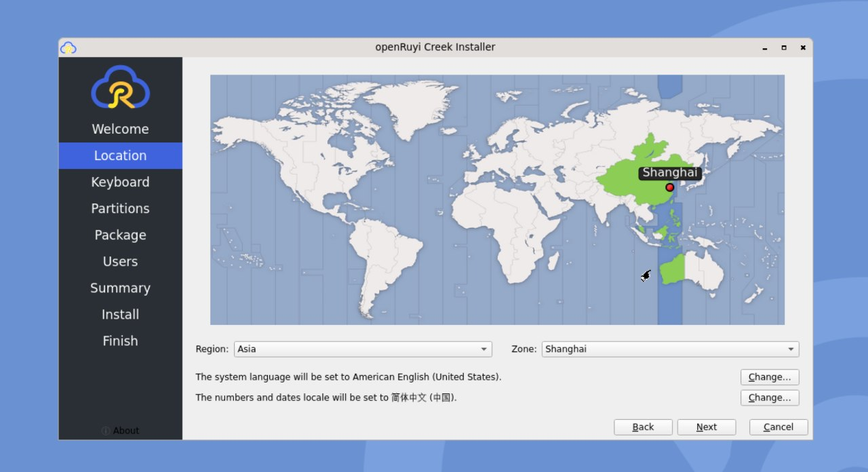Go to the Next installer step
The image size is (868, 472).
(706, 427)
